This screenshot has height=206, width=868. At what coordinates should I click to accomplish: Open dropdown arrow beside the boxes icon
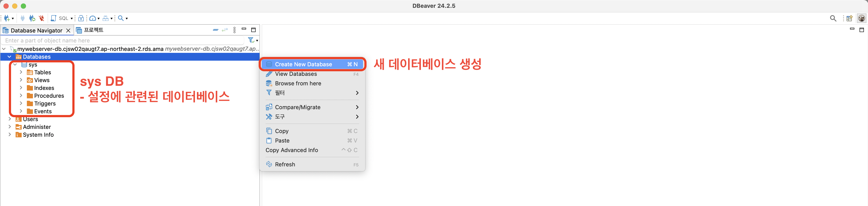point(112,19)
